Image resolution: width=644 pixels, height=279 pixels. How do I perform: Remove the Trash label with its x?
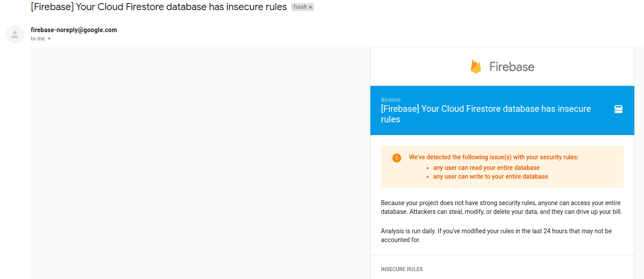(x=311, y=7)
